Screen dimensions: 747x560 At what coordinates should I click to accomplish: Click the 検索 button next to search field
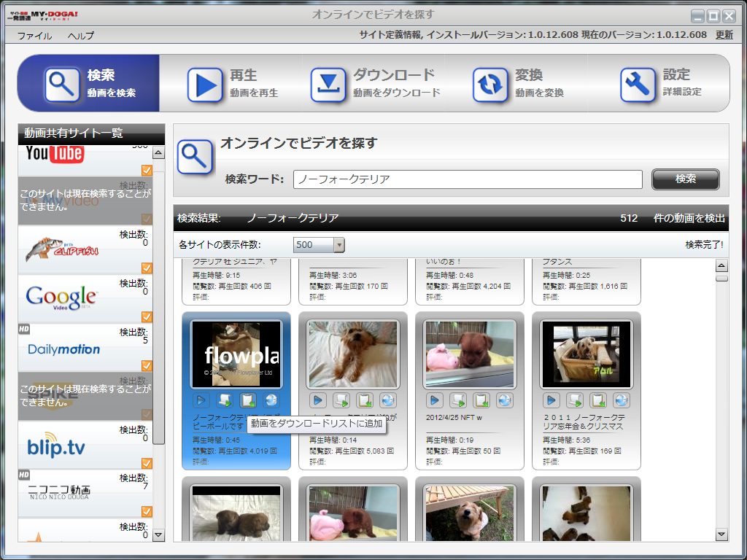pyautogui.click(x=686, y=179)
